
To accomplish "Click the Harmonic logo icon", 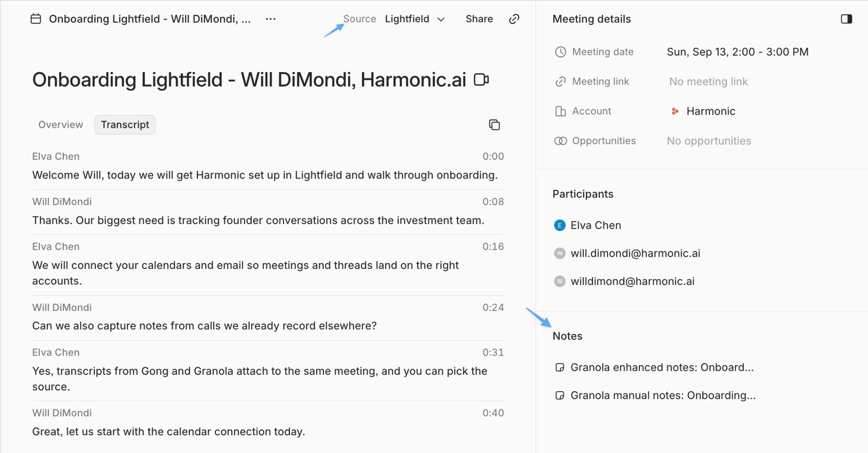I will pos(675,111).
